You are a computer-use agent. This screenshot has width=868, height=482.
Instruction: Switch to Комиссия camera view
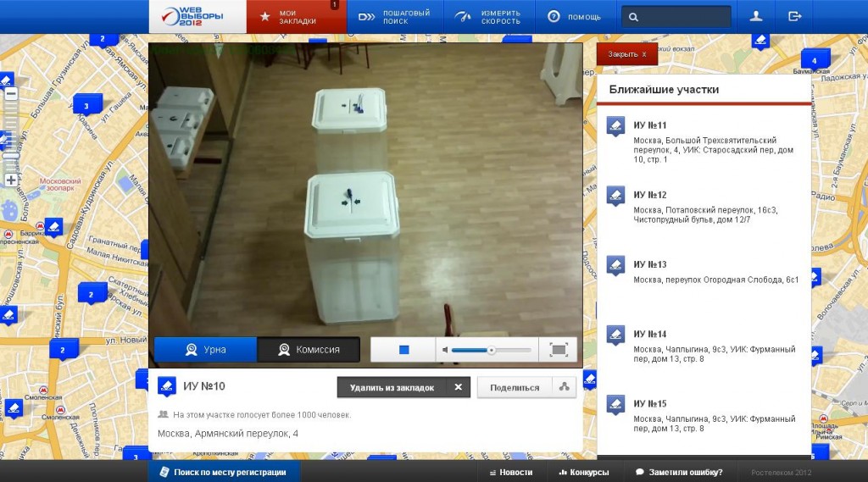click(x=309, y=350)
